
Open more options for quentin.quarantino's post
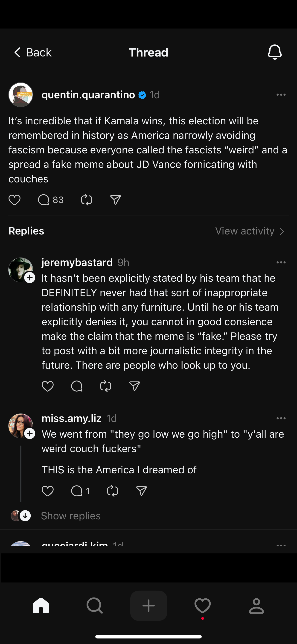coord(281,95)
